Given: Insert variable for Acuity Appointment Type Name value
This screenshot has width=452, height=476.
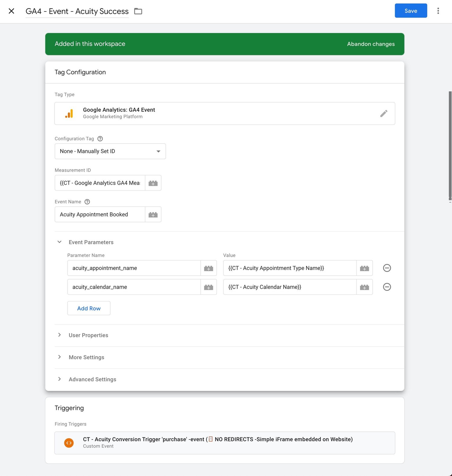Looking at the screenshot, I should click(x=365, y=268).
